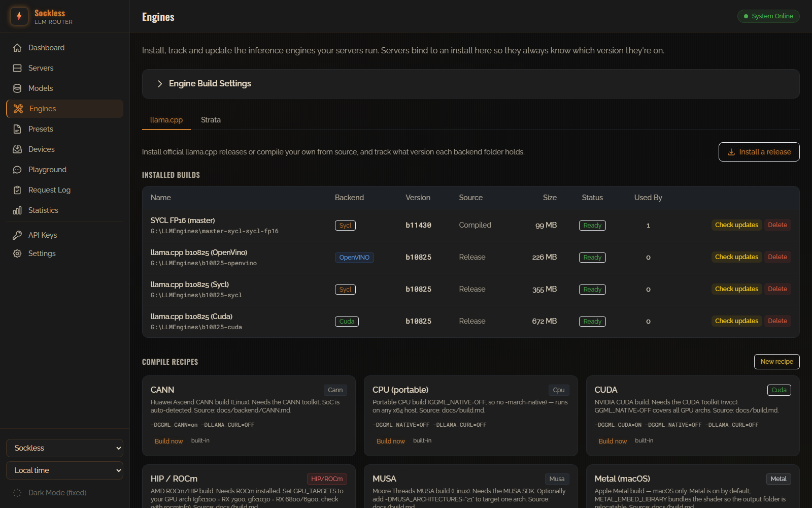This screenshot has width=812, height=508.
Task: Click the Presets document icon
Action: pyautogui.click(x=17, y=129)
